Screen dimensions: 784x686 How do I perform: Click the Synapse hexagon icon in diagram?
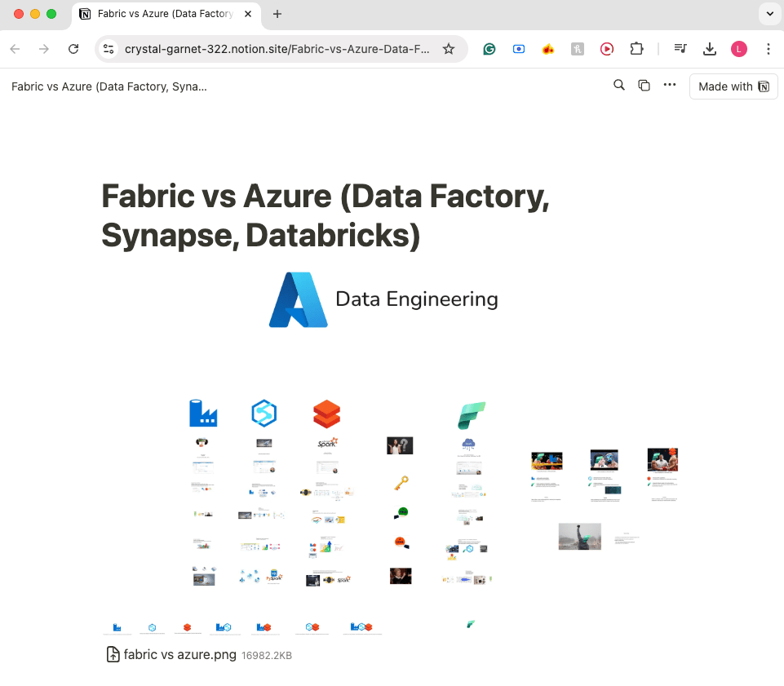pyautogui.click(x=264, y=414)
